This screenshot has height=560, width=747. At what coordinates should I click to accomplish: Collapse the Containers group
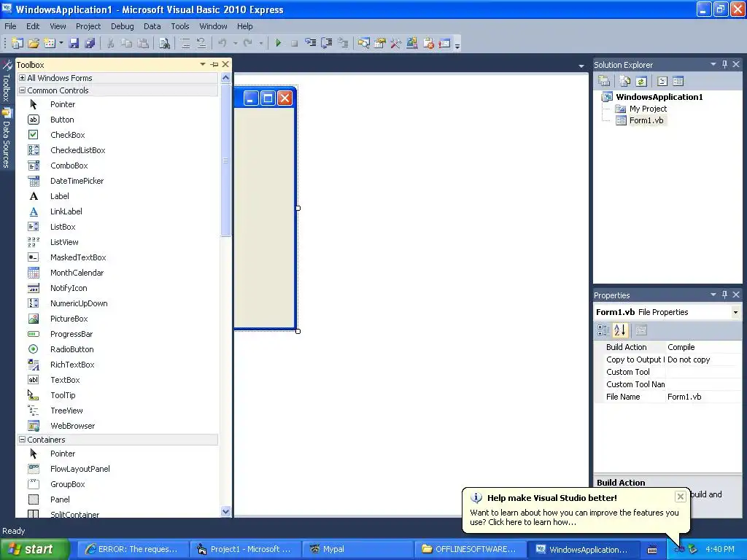(22, 440)
